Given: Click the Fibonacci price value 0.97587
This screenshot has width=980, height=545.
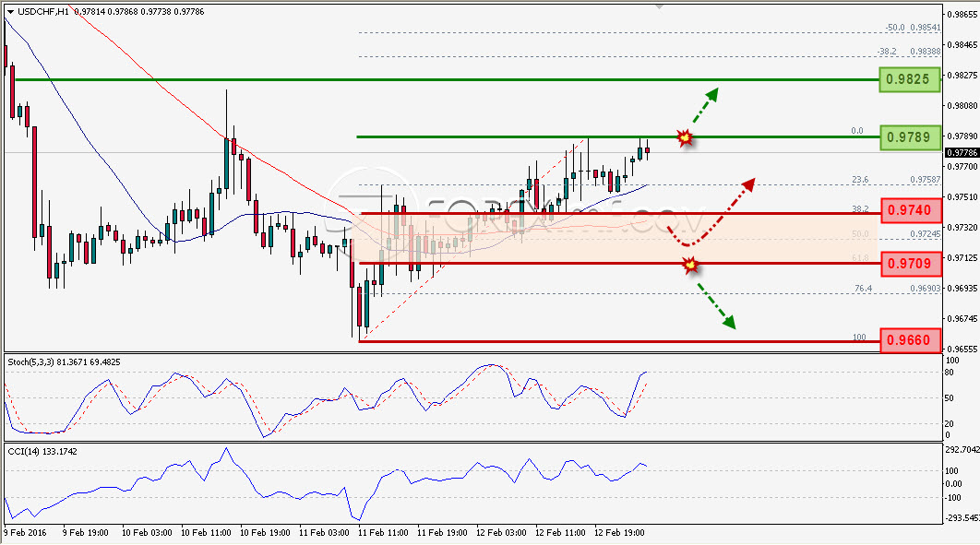Looking at the screenshot, I should tap(925, 180).
